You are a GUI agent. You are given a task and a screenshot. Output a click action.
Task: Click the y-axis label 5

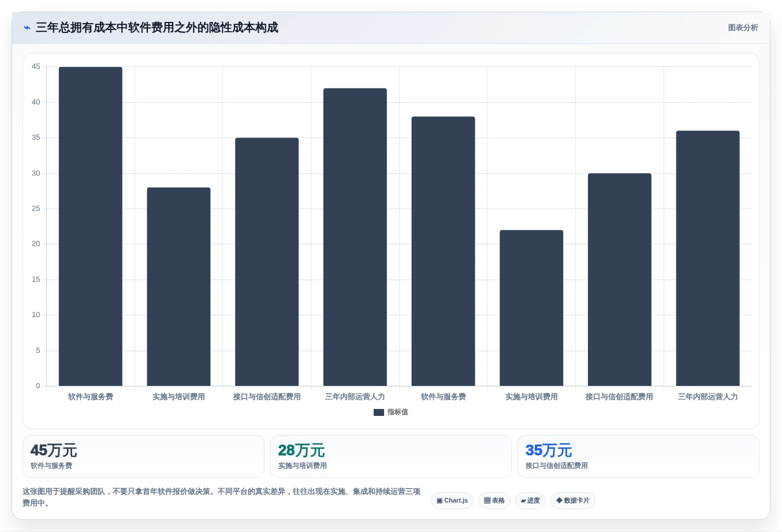coord(38,351)
